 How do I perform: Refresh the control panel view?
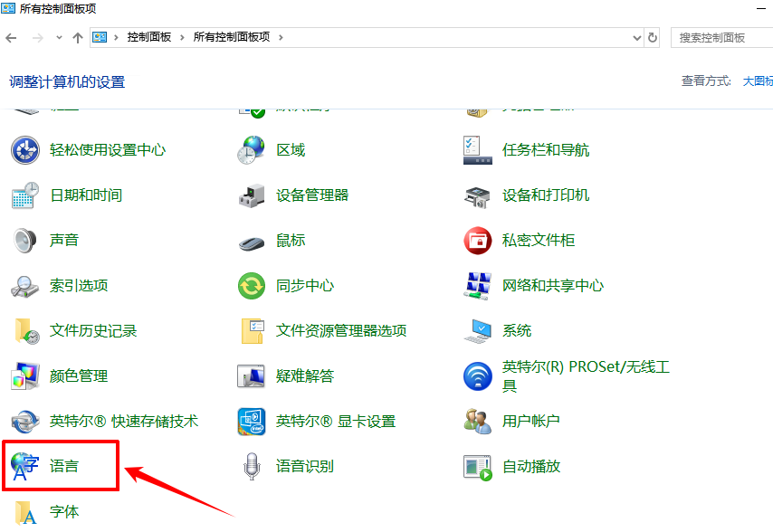click(x=653, y=38)
